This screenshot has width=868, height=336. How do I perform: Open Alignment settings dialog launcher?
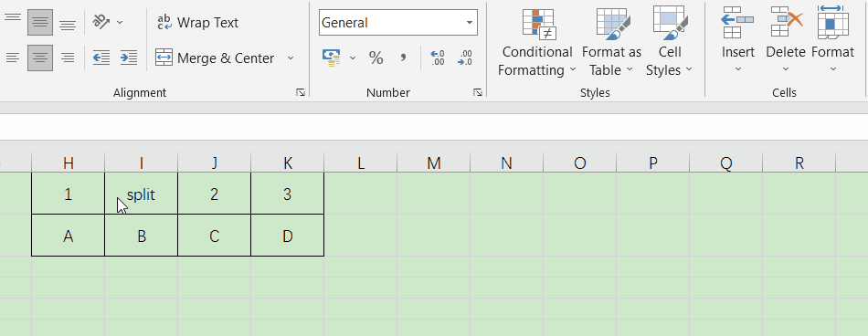[301, 92]
